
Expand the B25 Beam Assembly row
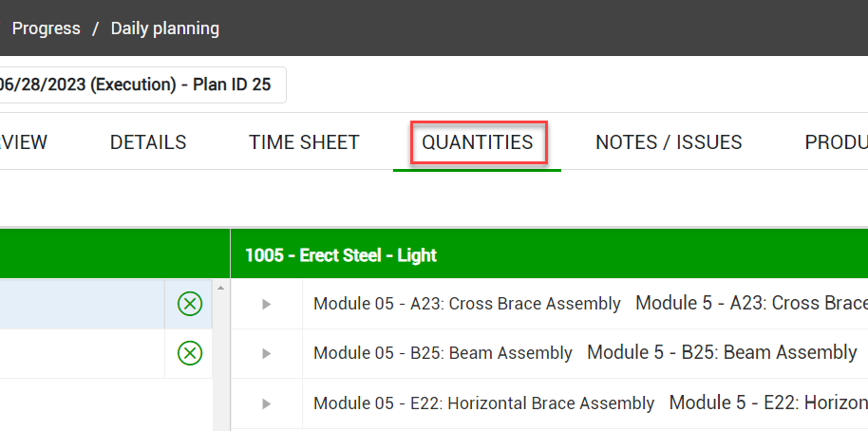(266, 353)
